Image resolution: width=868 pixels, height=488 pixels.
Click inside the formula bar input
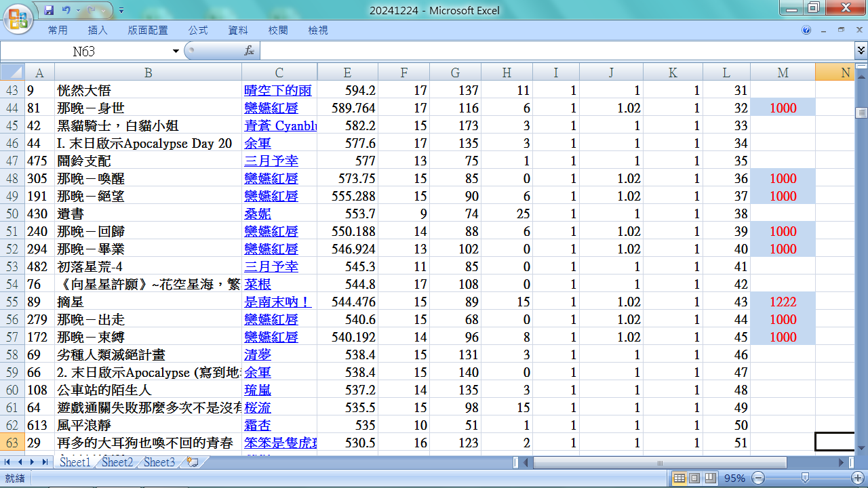(x=556, y=51)
